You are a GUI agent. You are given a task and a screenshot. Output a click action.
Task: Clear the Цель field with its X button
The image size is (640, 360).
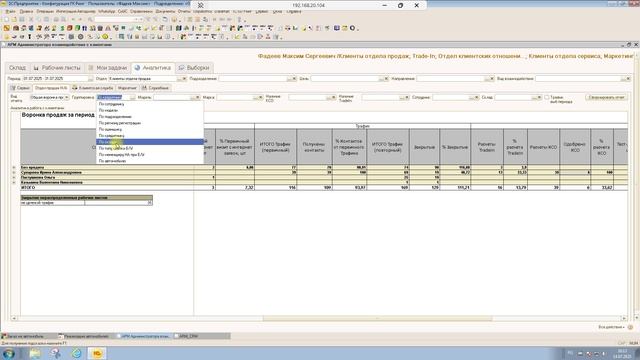point(386,79)
